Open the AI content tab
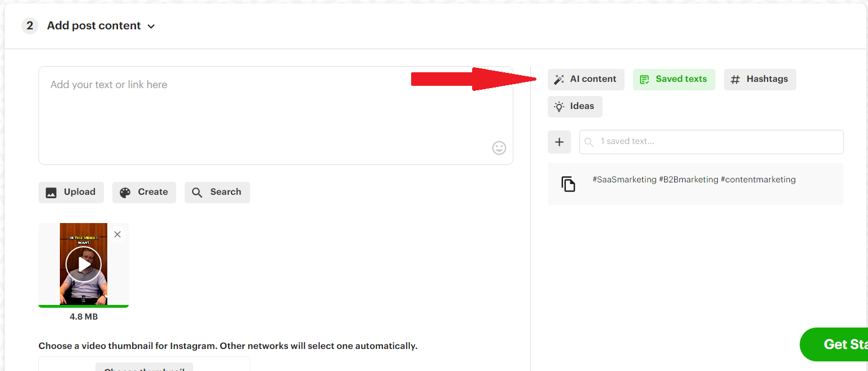Image resolution: width=868 pixels, height=371 pixels. 586,79
